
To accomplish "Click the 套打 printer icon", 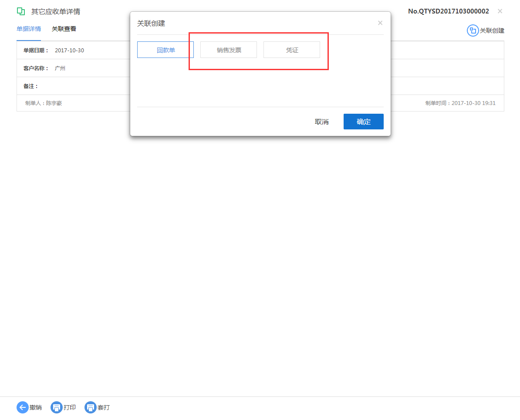I will pyautogui.click(x=90, y=407).
